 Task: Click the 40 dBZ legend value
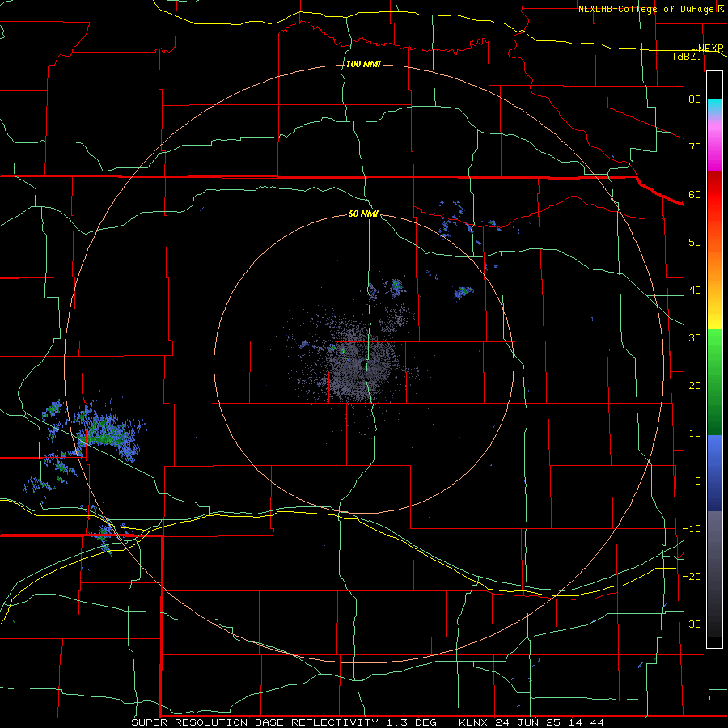pos(695,290)
